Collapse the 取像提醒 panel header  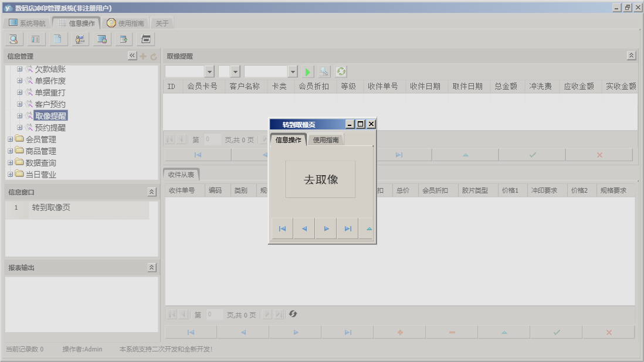pyautogui.click(x=632, y=56)
